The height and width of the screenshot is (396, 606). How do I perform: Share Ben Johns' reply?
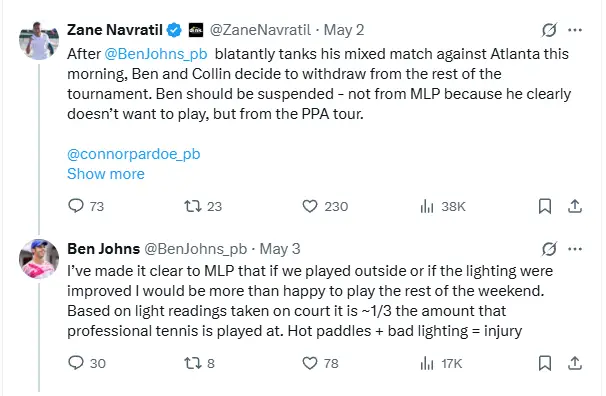tap(575, 363)
